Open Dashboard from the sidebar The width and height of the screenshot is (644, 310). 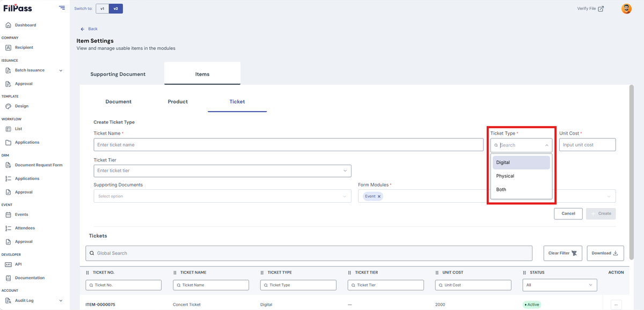[x=25, y=25]
